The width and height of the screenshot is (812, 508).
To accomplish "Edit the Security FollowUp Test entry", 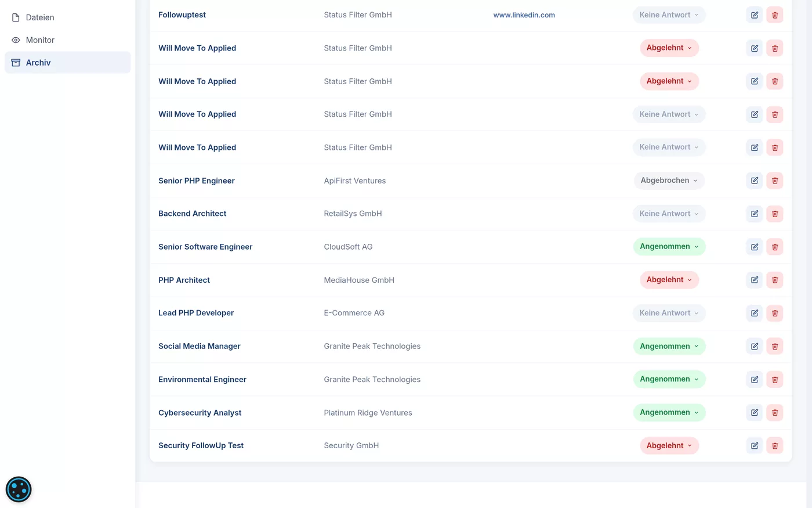I will pos(755,445).
